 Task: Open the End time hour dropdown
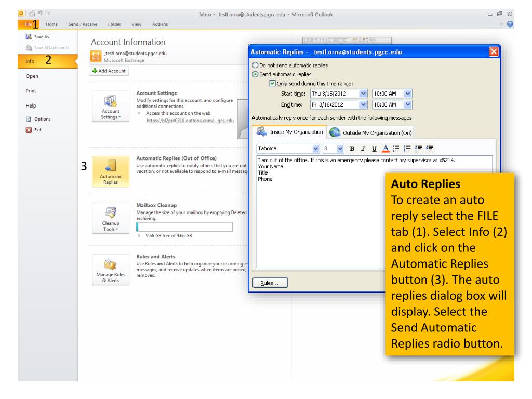tap(408, 104)
